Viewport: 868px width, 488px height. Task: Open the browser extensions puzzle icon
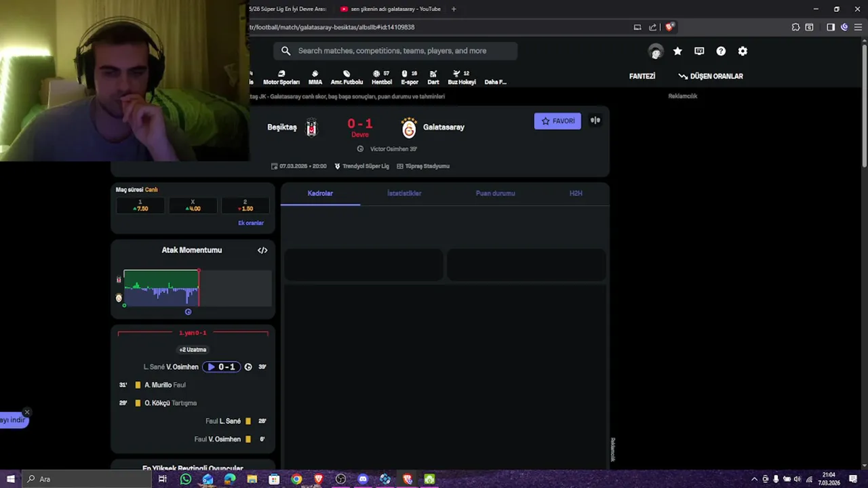(795, 27)
